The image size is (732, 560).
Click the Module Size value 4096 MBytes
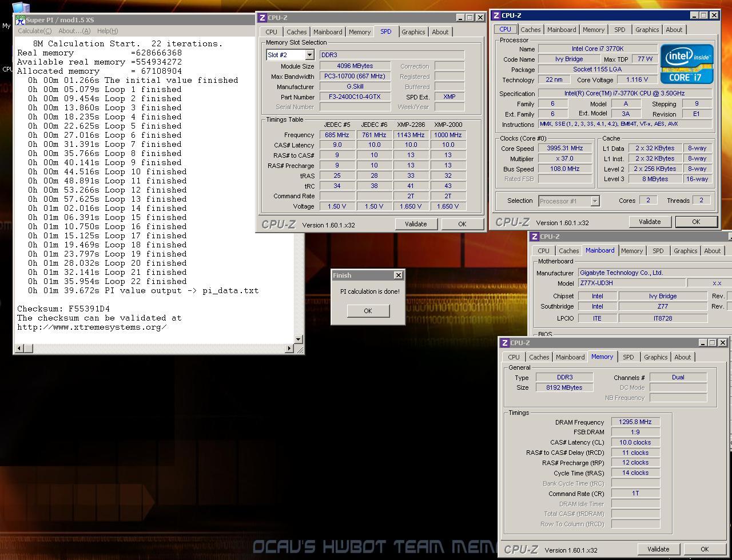coord(355,66)
